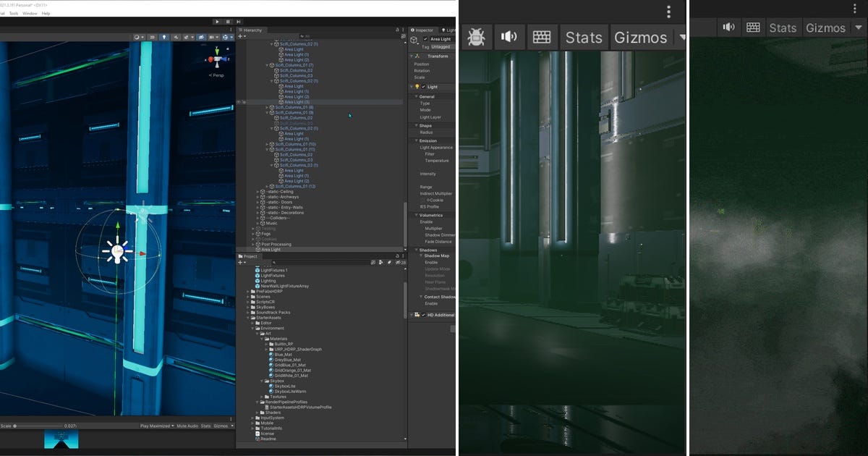This screenshot has width=868, height=456.
Task: Toggle hidden packages visibility count 28
Action: [x=401, y=262]
